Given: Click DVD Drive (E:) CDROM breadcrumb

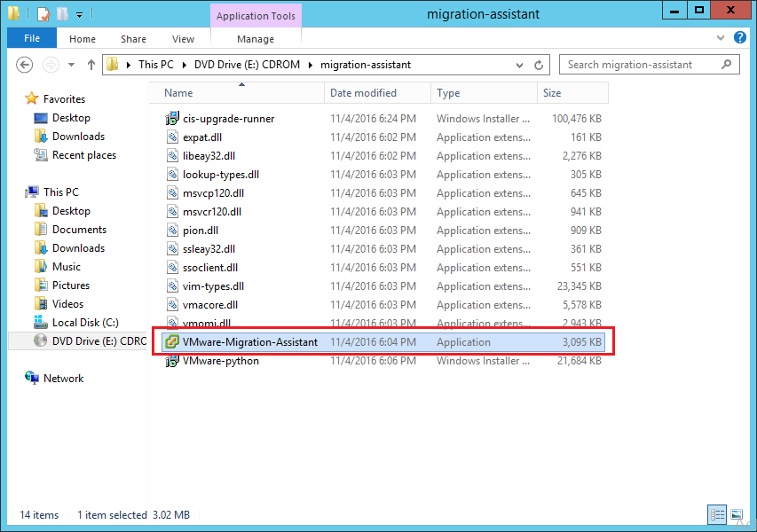Looking at the screenshot, I should pos(247,65).
